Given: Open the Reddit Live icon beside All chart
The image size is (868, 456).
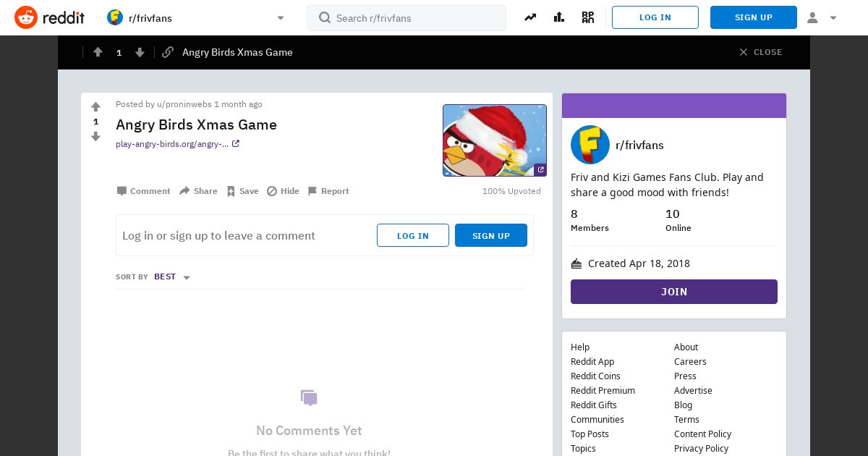Looking at the screenshot, I should pos(588,17).
